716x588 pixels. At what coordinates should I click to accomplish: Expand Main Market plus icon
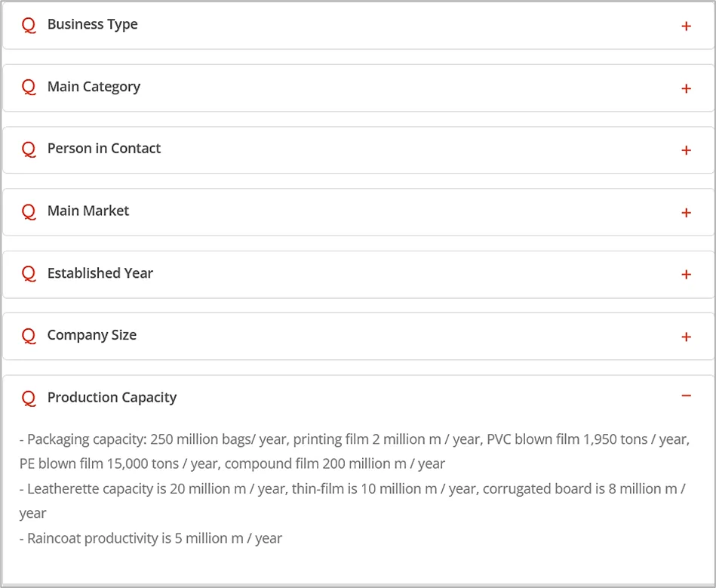point(686,213)
